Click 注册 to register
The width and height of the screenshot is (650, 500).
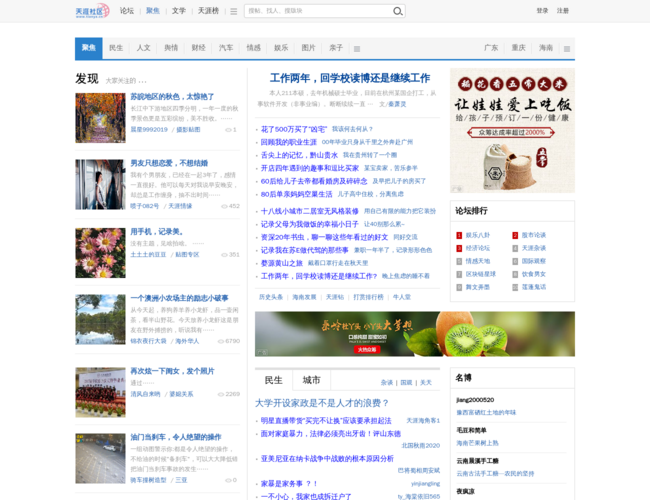[563, 11]
